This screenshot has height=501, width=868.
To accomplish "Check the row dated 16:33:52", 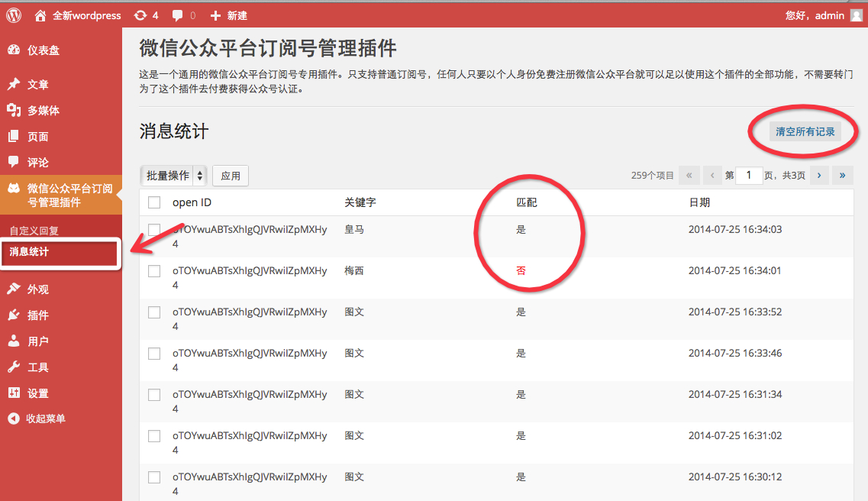I will (154, 312).
